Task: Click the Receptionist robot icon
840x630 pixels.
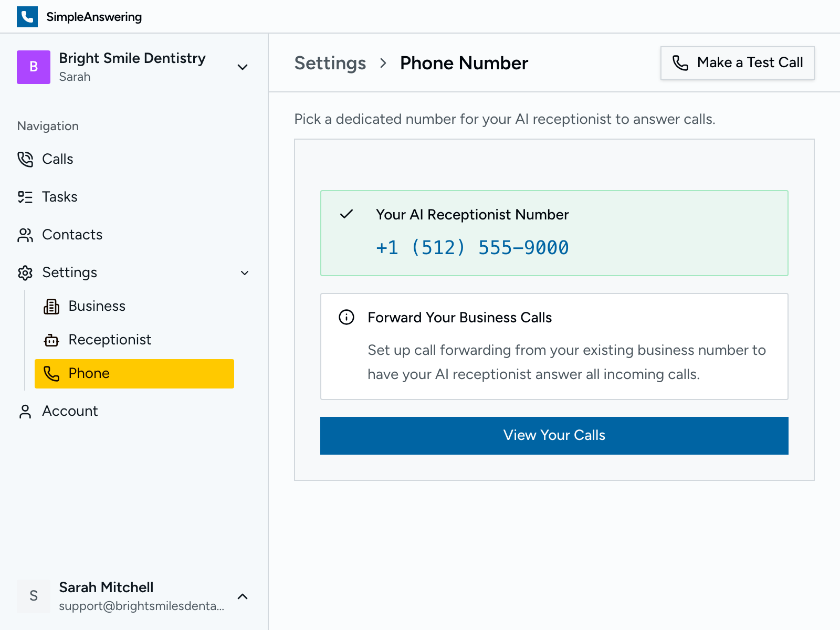Action: 51,340
